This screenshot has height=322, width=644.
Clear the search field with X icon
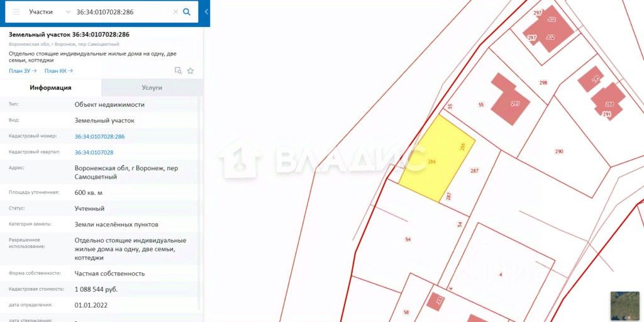pos(175,12)
